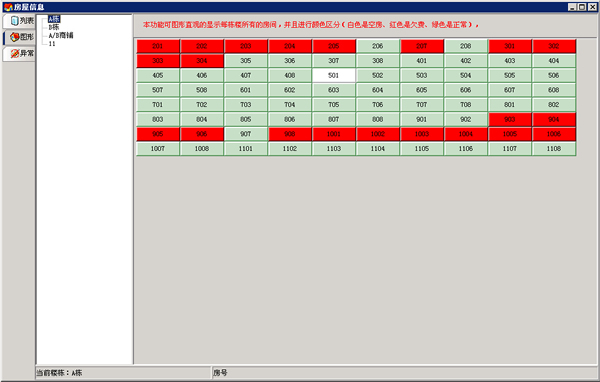This screenshot has width=600, height=382.
Task: Click the 房号 status bar field
Action: 404,373
